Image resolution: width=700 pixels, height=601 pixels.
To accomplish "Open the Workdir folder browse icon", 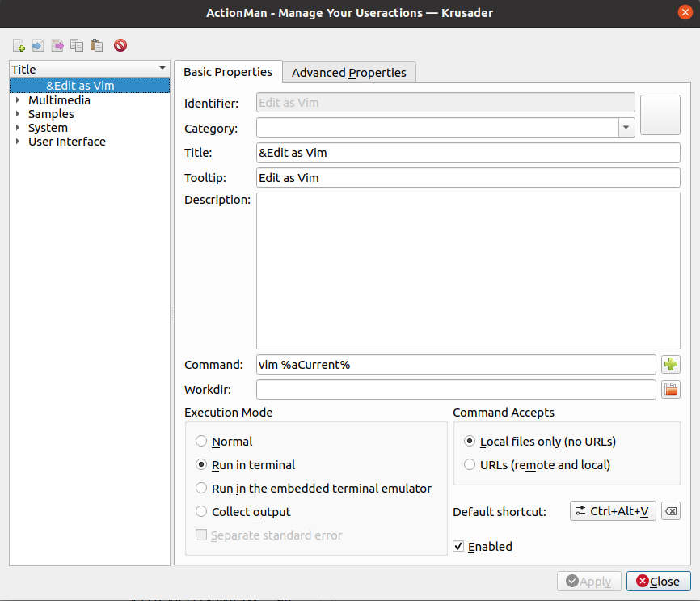I will 670,390.
